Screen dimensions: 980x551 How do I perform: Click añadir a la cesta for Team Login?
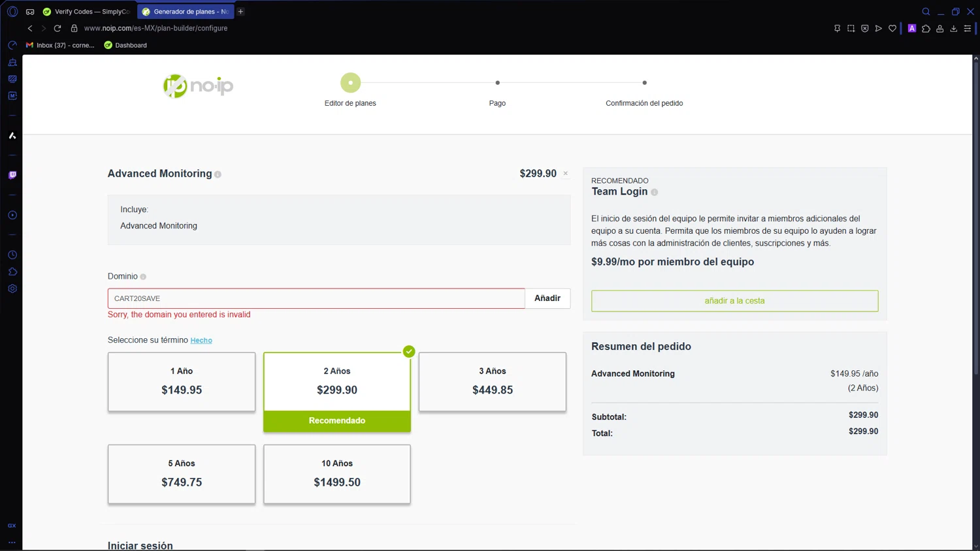pyautogui.click(x=734, y=301)
